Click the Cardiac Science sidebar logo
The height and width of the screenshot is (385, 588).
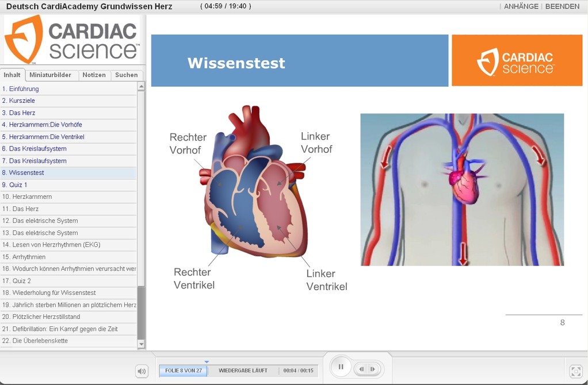(71, 39)
